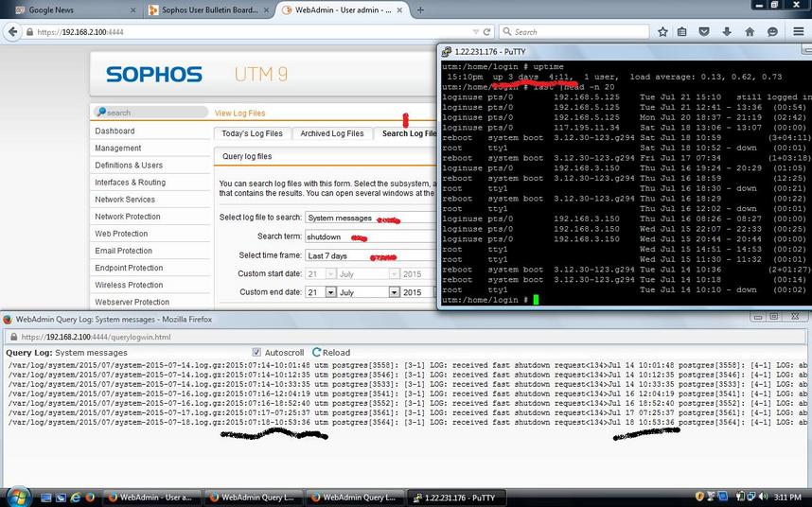Screen dimensions: 812x507
Task: Switch to the Google News tab
Action: [76, 9]
